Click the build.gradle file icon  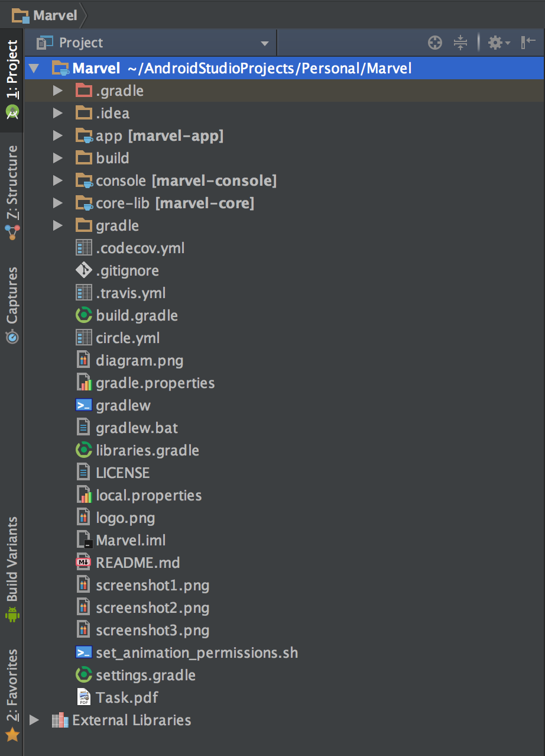click(x=84, y=315)
